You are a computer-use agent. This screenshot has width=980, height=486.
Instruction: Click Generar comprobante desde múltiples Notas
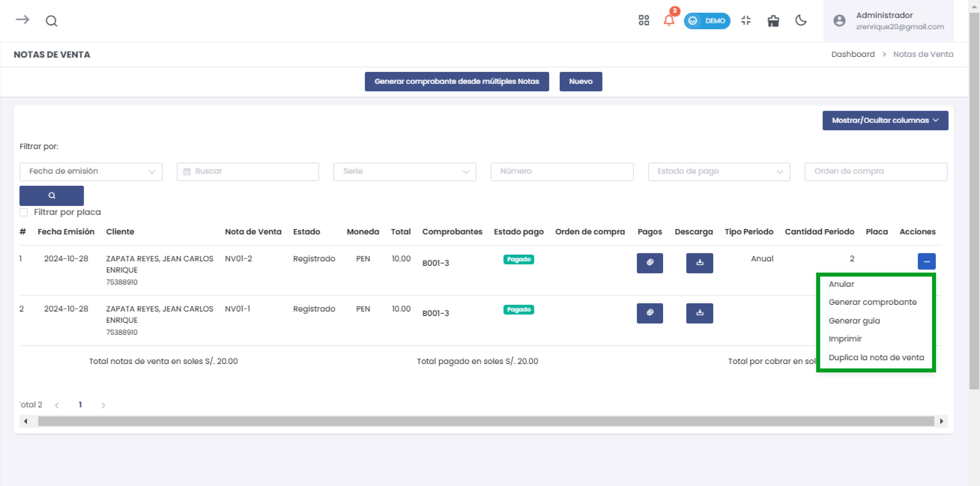(457, 81)
